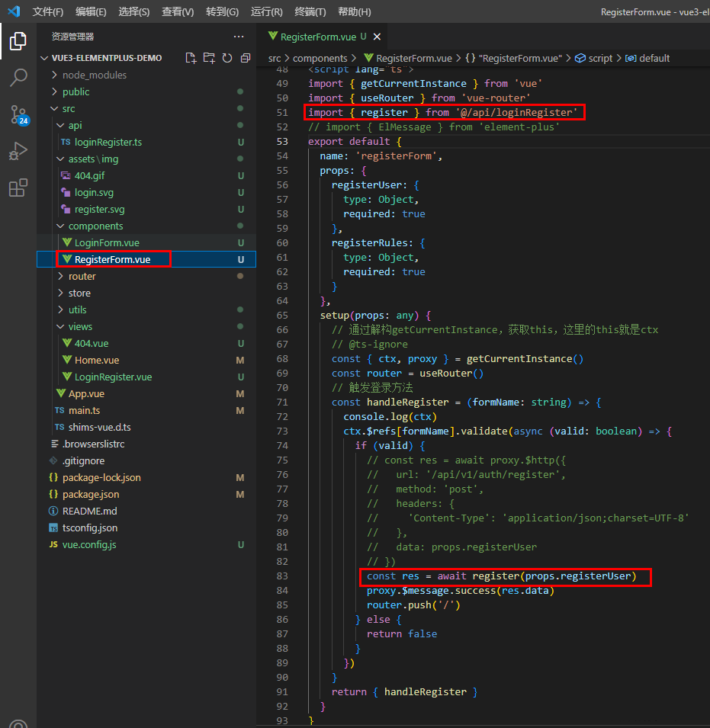Open explorer more actions ellipsis menu
710x728 pixels.
[x=239, y=37]
